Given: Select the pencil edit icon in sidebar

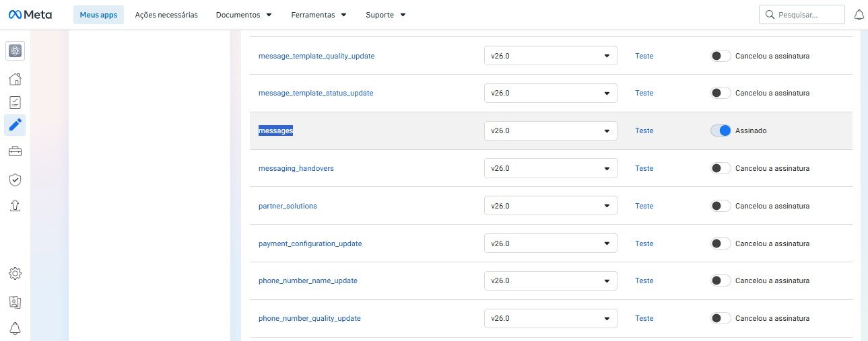Looking at the screenshot, I should click(x=15, y=125).
